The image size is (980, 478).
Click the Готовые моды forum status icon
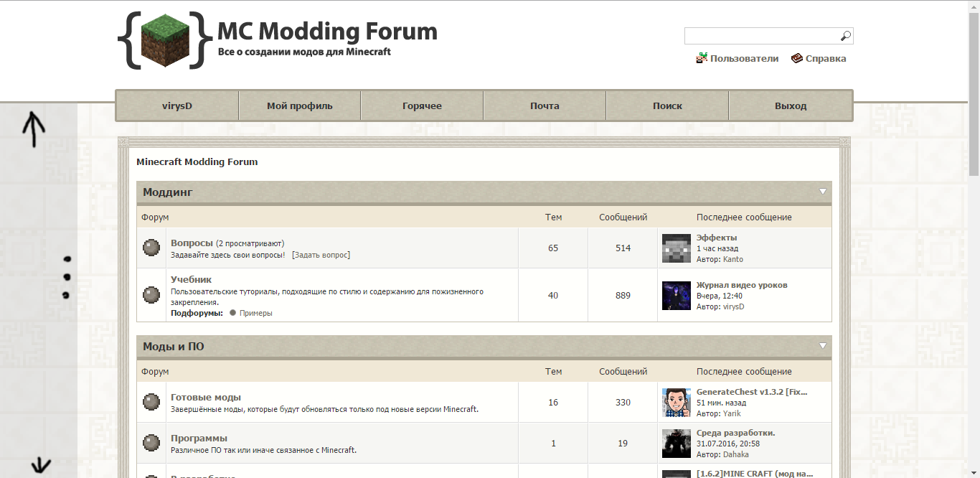[151, 402]
